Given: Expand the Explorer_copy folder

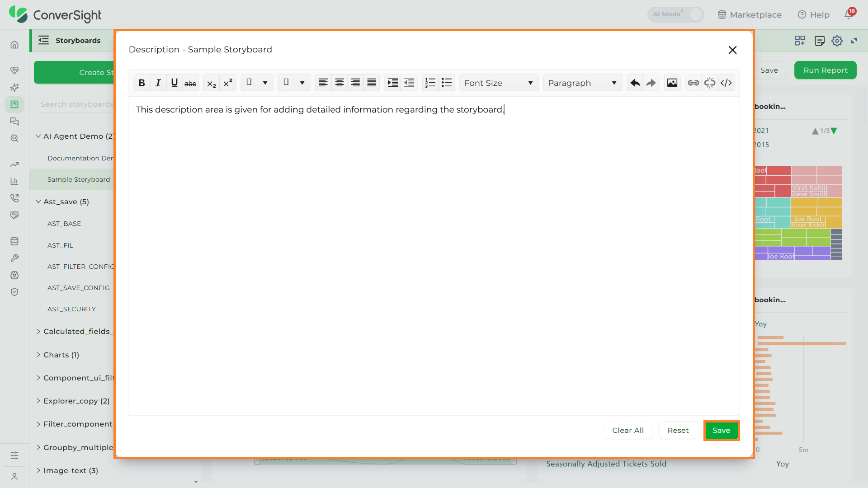Looking at the screenshot, I should click(38, 401).
